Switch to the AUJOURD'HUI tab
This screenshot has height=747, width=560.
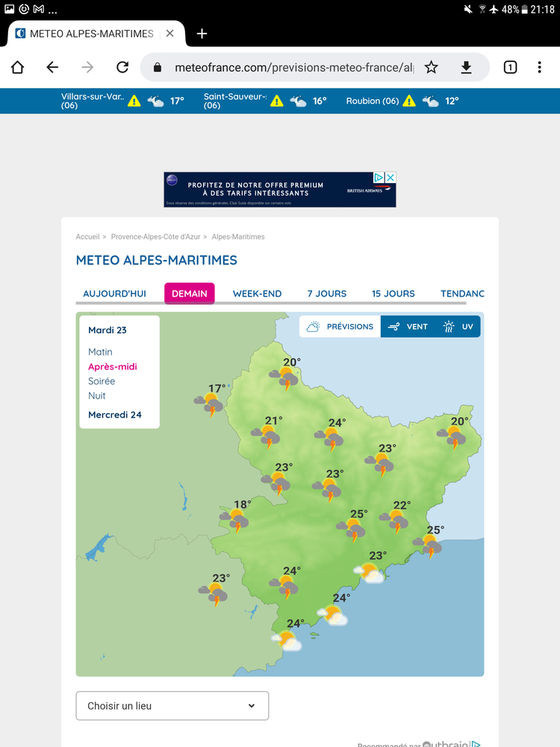(114, 294)
